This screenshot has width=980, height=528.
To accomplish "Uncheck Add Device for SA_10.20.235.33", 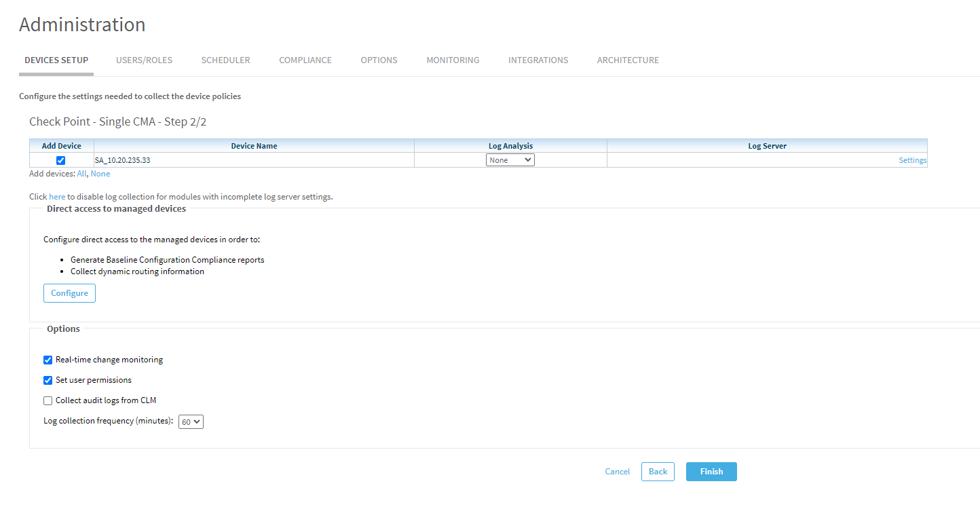I will 61,161.
